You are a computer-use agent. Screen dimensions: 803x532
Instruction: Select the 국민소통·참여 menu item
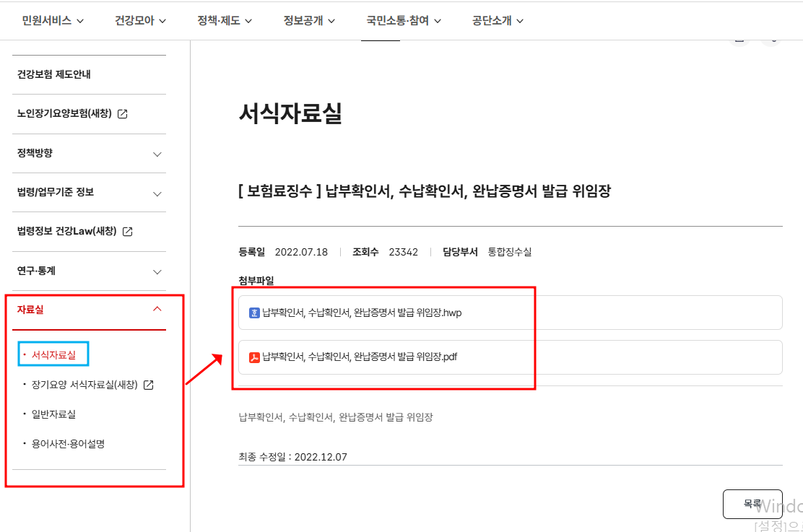tap(404, 20)
